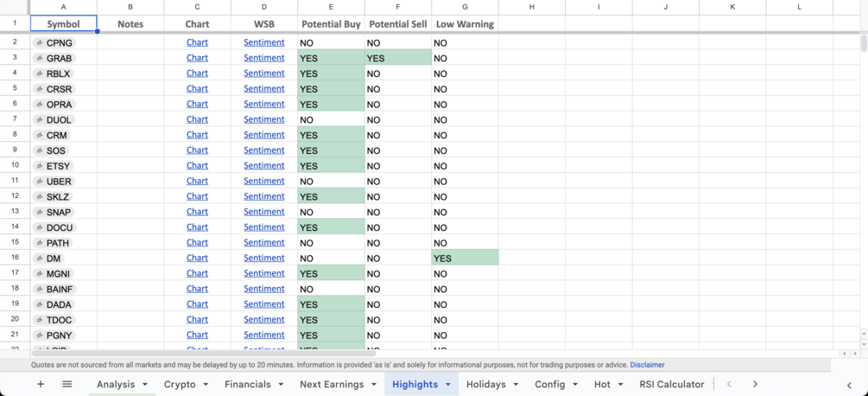Open the Sentiment link for GRAB

pyautogui.click(x=264, y=58)
